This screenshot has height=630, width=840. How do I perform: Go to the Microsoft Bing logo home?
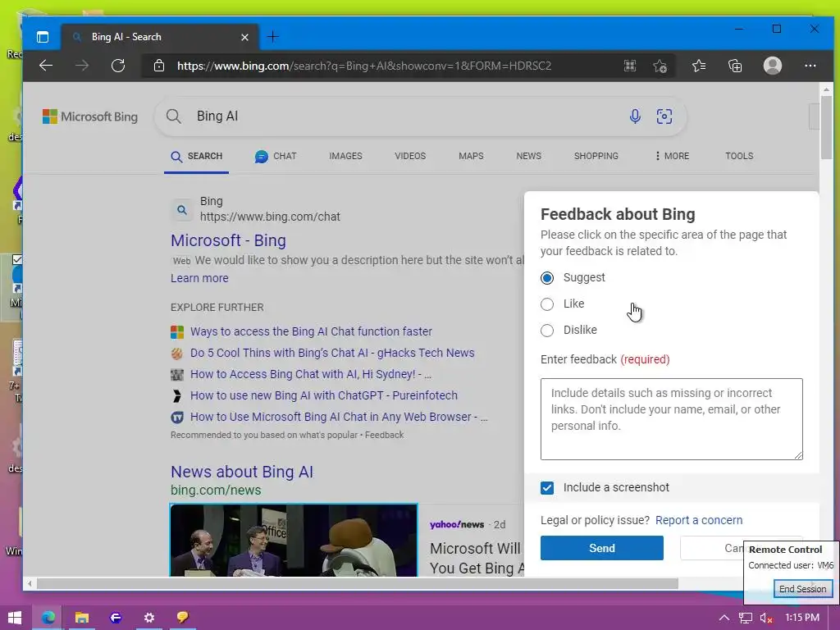(90, 116)
